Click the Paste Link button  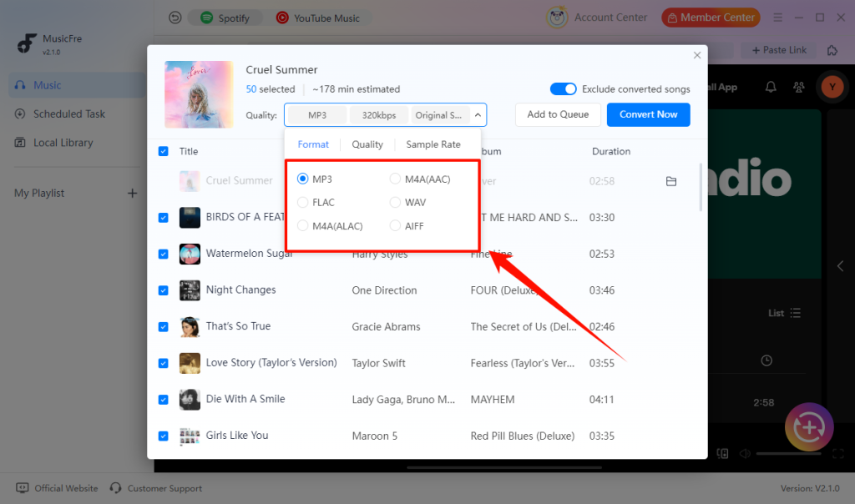pyautogui.click(x=779, y=50)
